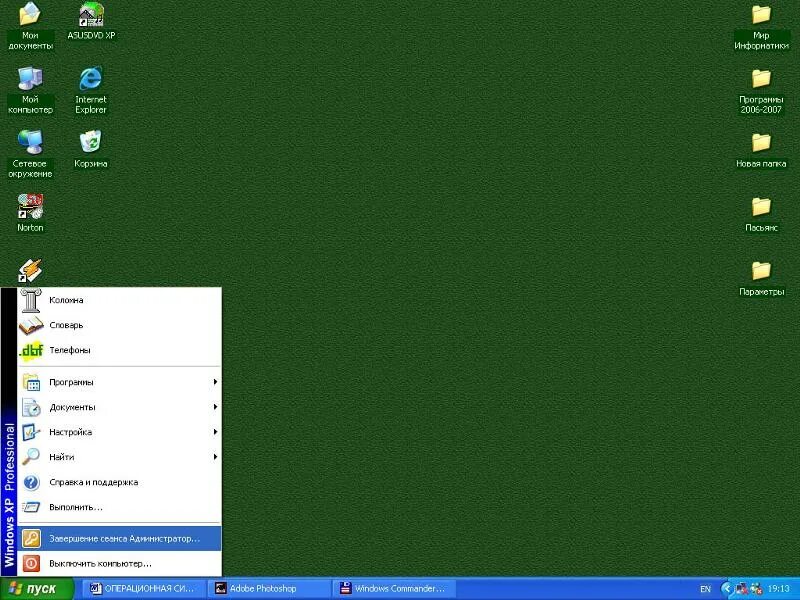Image resolution: width=800 pixels, height=600 pixels.
Task: Click the 19:13 clock in the tray
Action: pyautogui.click(x=779, y=589)
